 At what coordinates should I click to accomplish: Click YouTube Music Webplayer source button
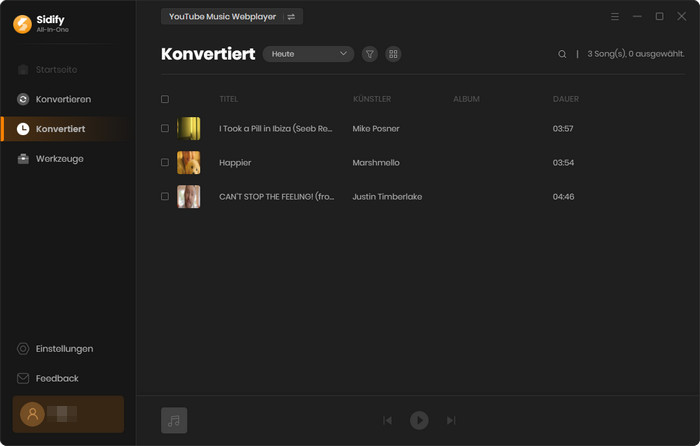coord(222,17)
